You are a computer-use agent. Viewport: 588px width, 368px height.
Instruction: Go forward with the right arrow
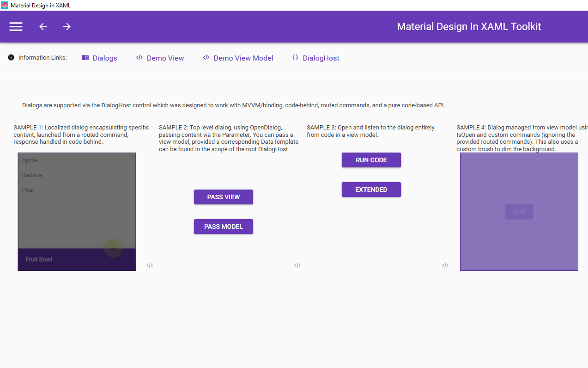[67, 27]
